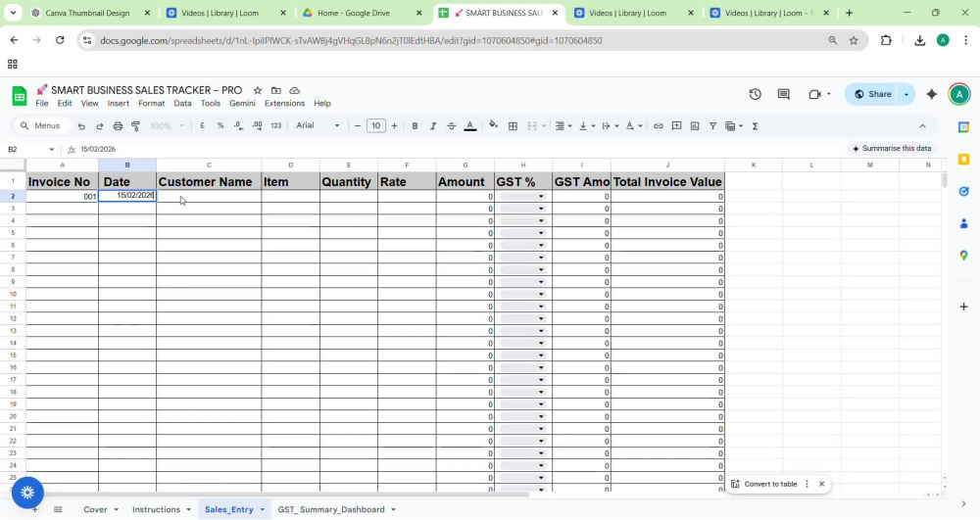This screenshot has height=520, width=980.
Task: Open Google Tasks side panel icon
Action: (963, 191)
